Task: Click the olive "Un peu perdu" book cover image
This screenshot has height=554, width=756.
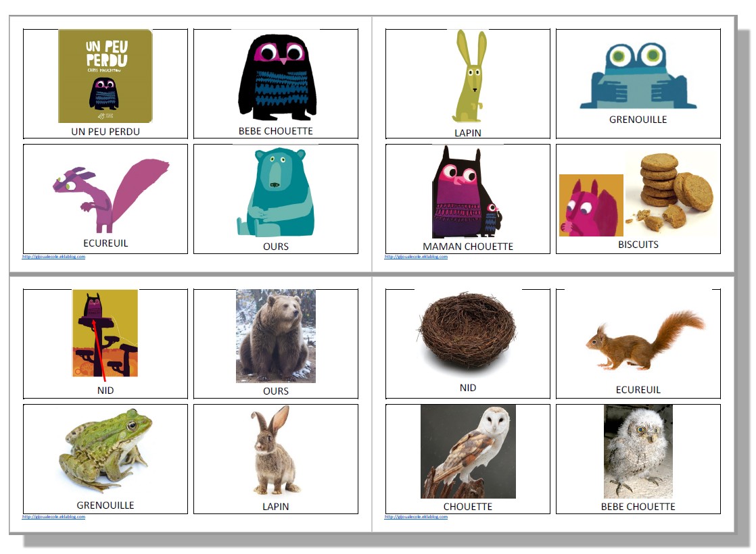Action: tap(105, 76)
